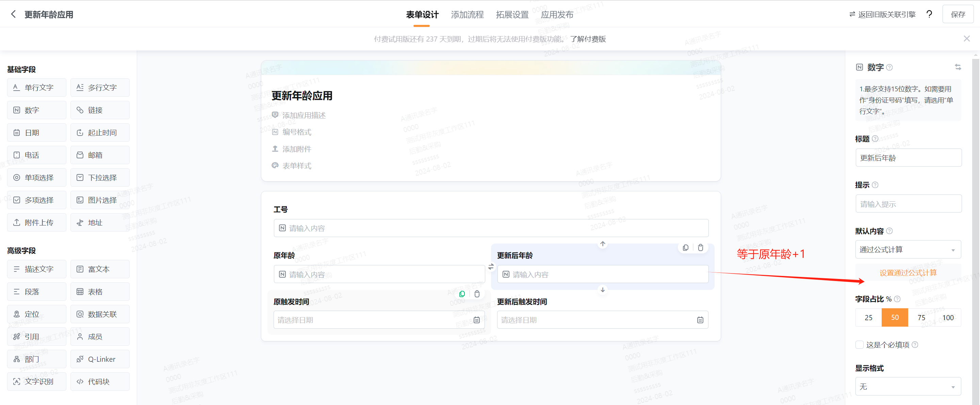Add a 附件上传 field
The width and height of the screenshot is (980, 405).
(36, 222)
